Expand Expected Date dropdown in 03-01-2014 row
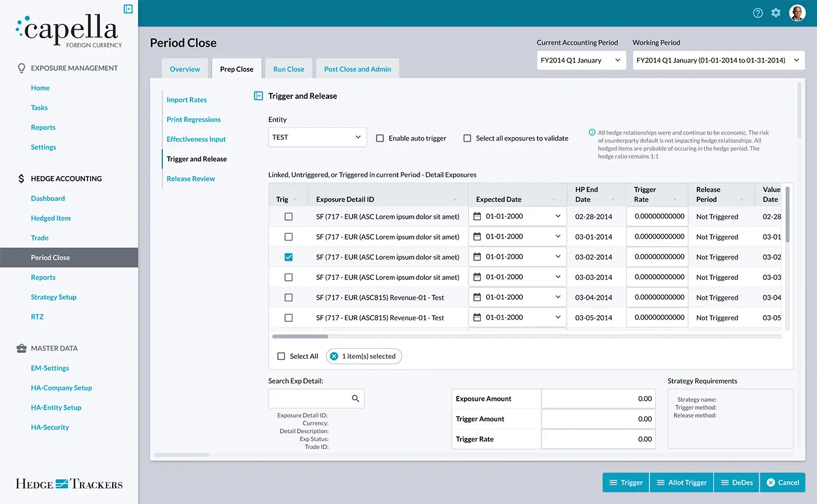This screenshot has width=817, height=504. pos(558,236)
